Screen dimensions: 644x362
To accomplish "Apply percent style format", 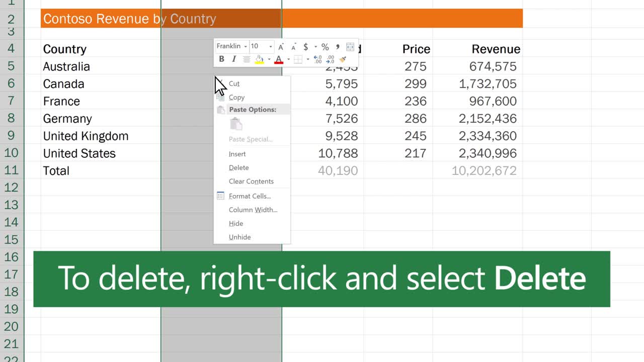I will [325, 47].
